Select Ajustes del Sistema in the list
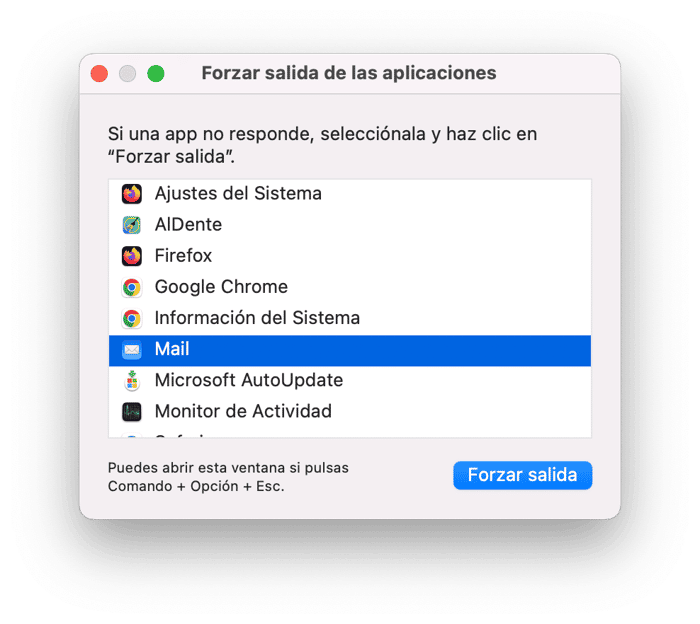The height and width of the screenshot is (624, 700). 350,194
